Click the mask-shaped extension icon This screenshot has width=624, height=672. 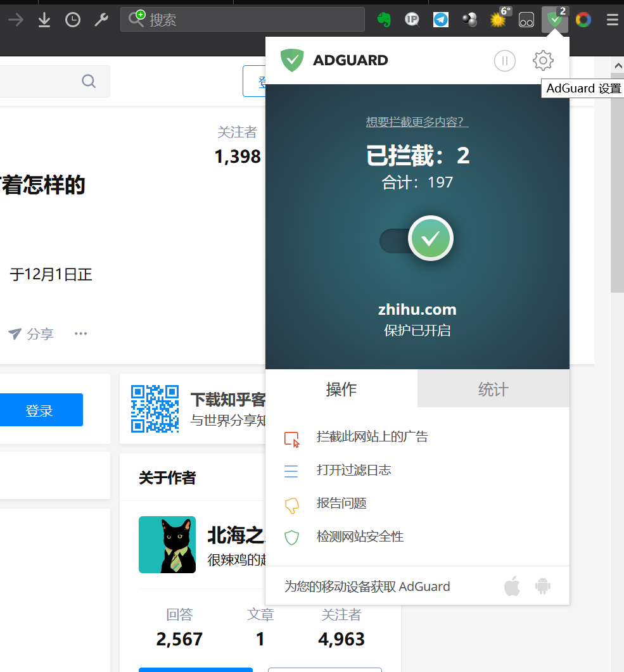(526, 20)
